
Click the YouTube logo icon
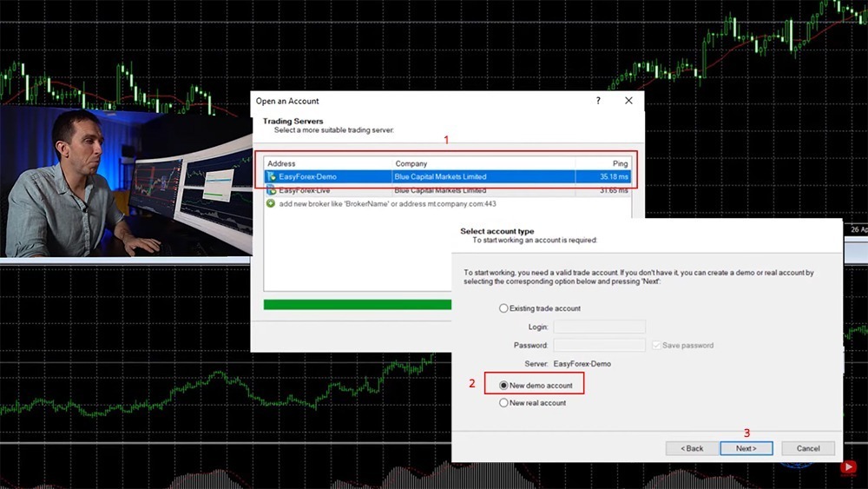coord(848,468)
